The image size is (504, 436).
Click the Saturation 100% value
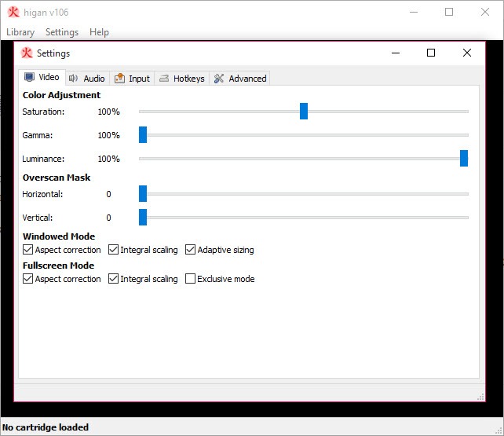(x=108, y=112)
